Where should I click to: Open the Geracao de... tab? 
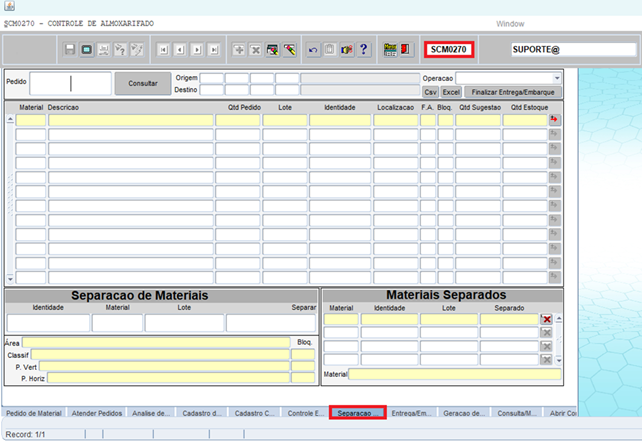point(464,413)
